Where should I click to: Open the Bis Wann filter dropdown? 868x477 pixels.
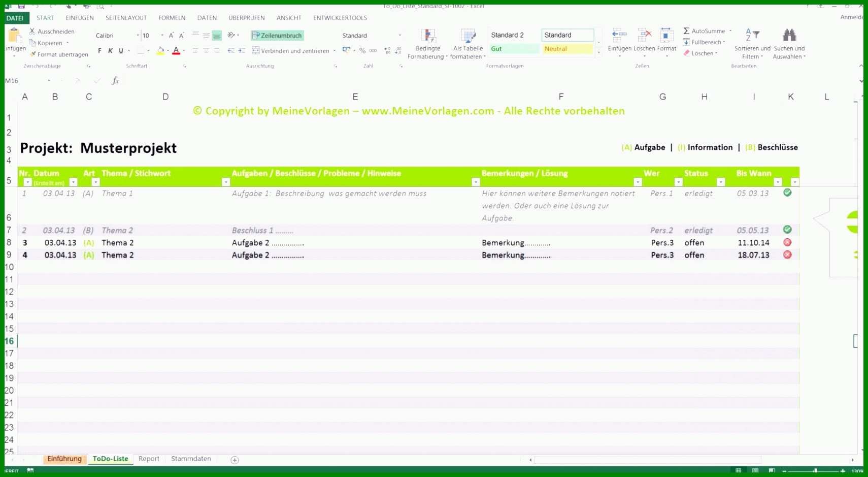[x=778, y=182]
